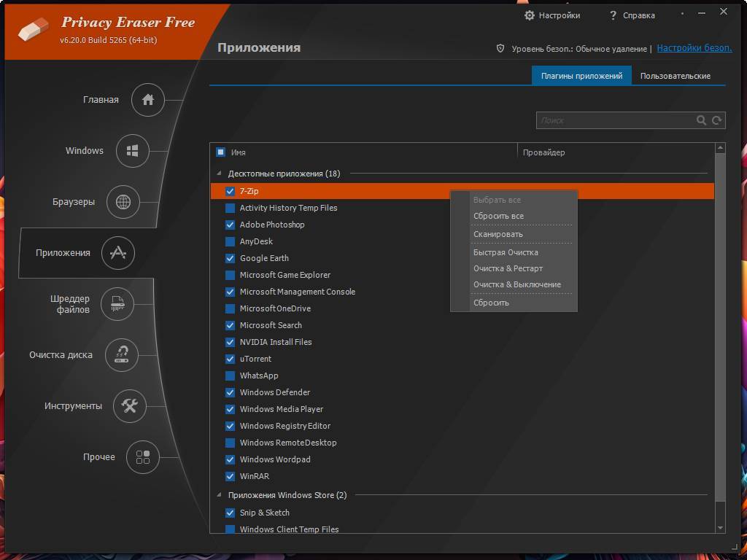Open the Браузеры globe icon

pos(123,202)
